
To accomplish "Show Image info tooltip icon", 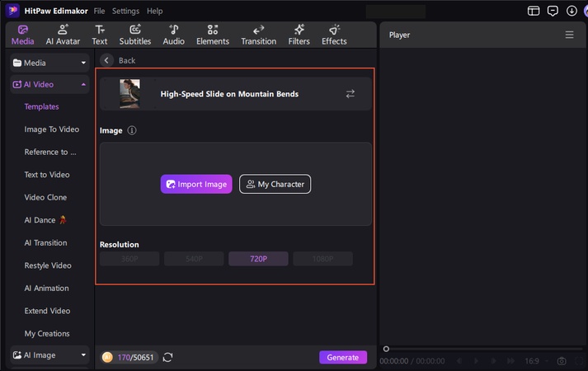I will [132, 130].
